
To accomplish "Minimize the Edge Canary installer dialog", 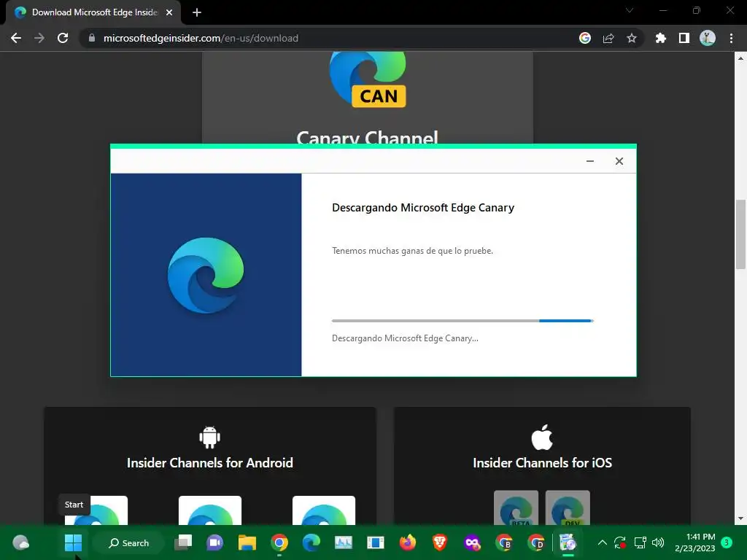I will [589, 161].
